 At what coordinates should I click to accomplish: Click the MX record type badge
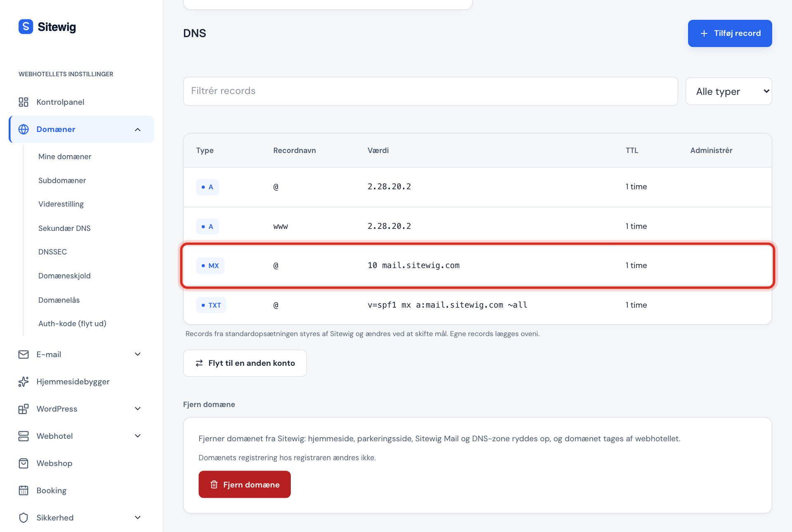tap(210, 266)
